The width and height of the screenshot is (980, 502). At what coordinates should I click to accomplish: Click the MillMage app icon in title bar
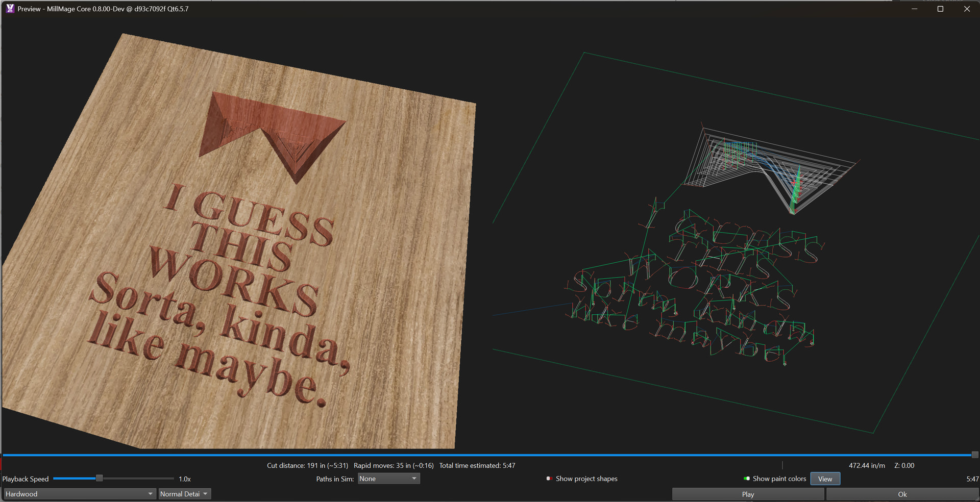point(10,9)
